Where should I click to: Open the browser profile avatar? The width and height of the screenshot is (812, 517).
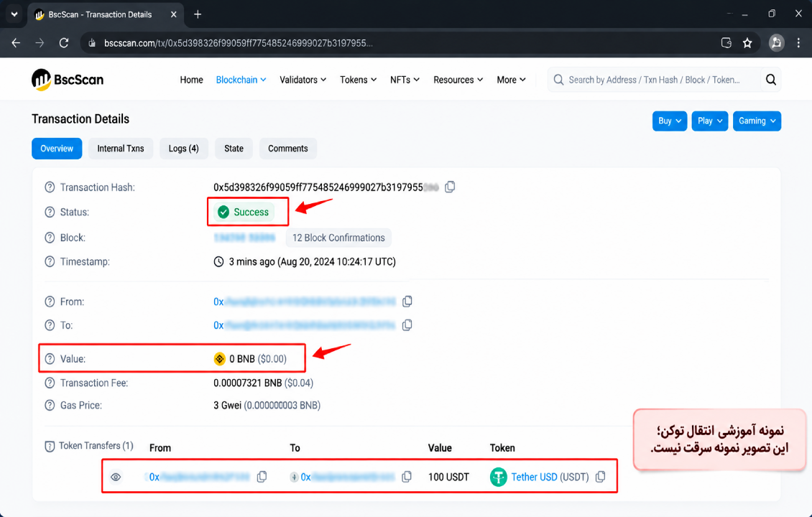click(x=776, y=43)
